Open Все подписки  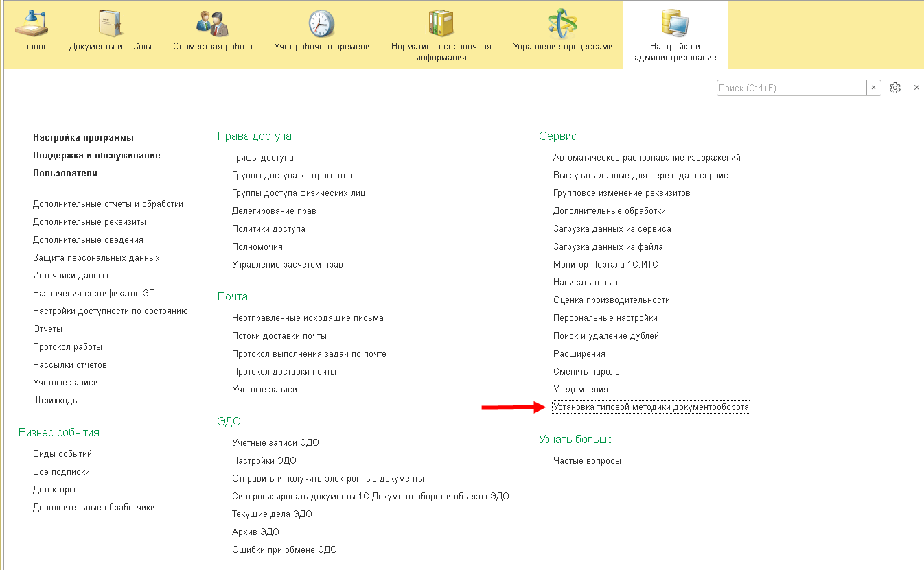point(61,472)
